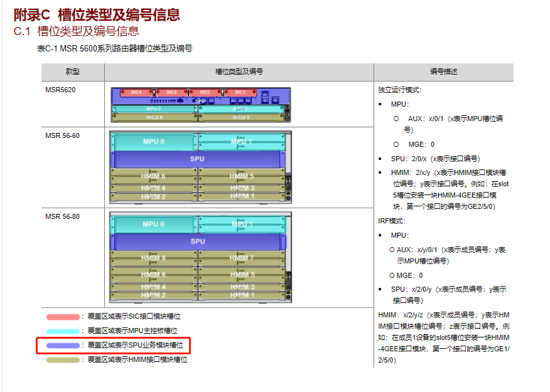Image resolution: width=550 pixels, height=392 pixels.
Task: Click SIC4 slot in MSR5620 diagram
Action: (137, 92)
